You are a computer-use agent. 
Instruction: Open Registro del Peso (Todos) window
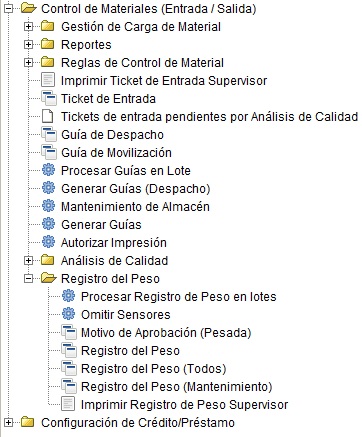pos(154,369)
